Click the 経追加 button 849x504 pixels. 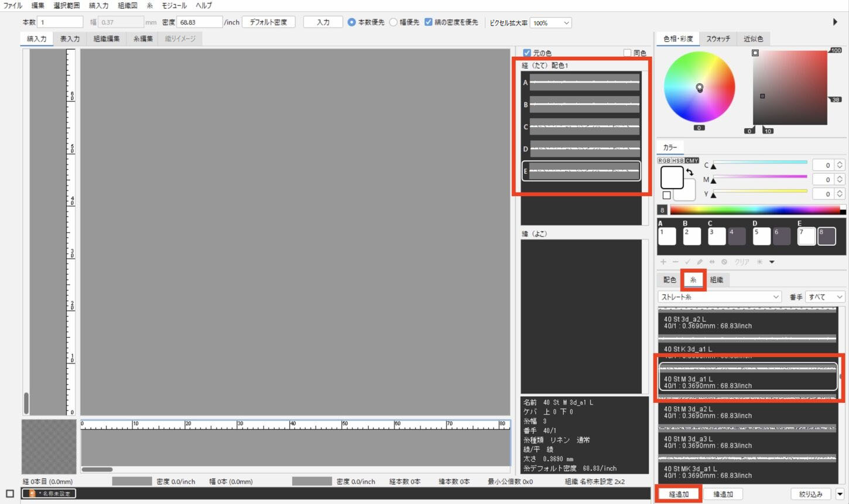point(679,495)
